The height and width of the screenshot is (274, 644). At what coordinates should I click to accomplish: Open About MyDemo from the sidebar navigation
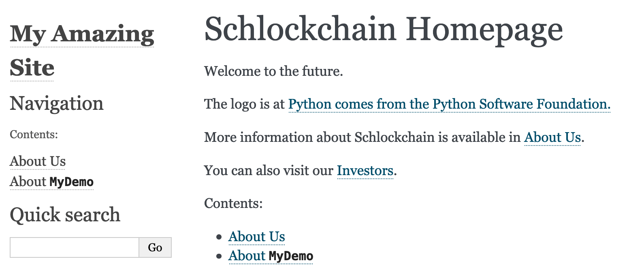[51, 182]
